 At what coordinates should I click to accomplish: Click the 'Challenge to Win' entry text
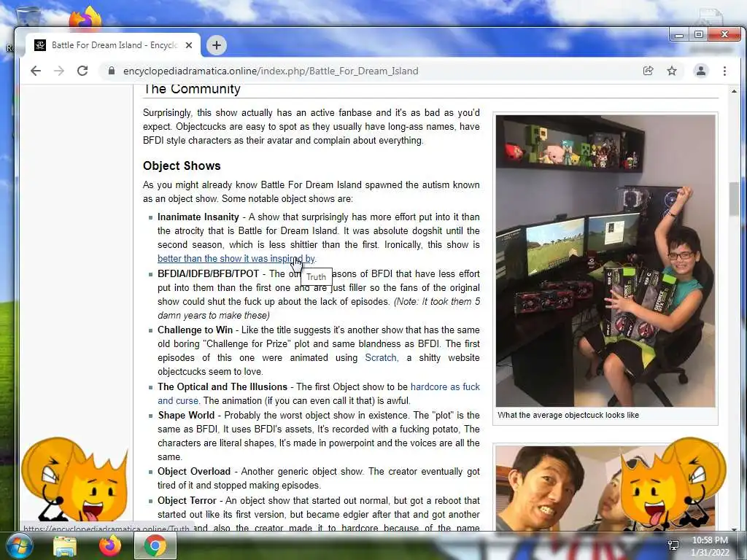point(195,330)
